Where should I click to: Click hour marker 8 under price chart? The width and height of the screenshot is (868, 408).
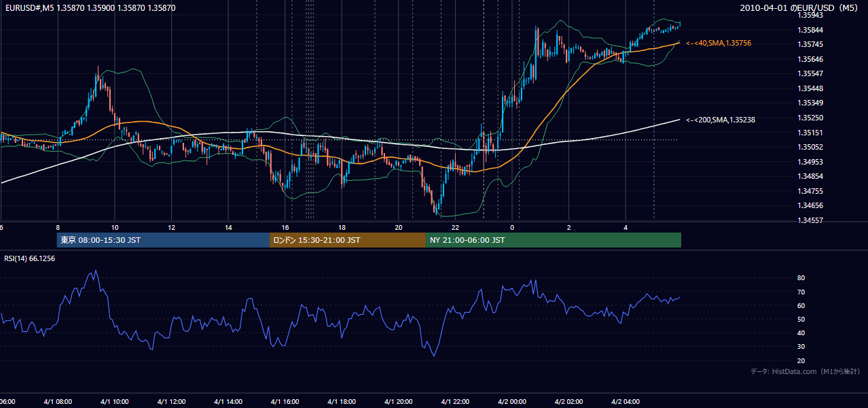pyautogui.click(x=58, y=228)
